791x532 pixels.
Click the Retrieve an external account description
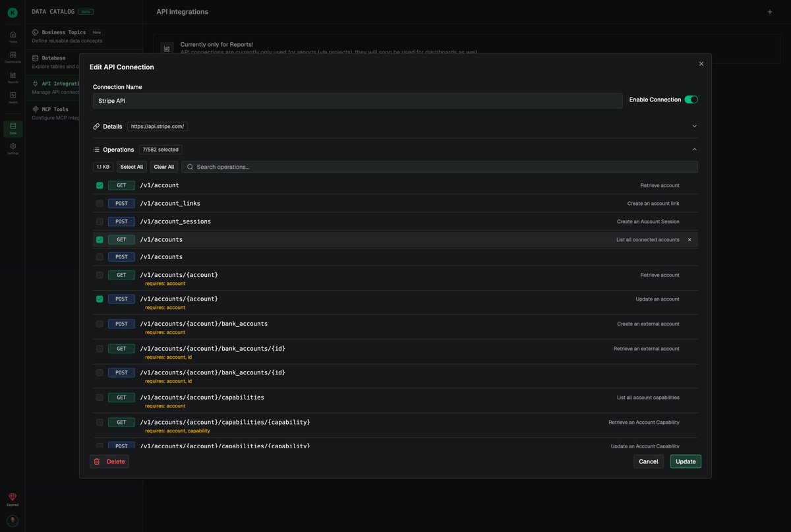click(647, 349)
